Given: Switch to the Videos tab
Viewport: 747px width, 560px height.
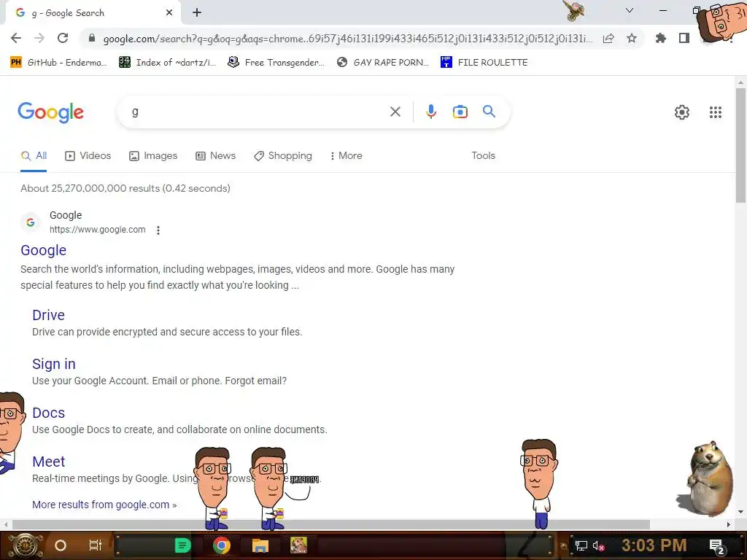Looking at the screenshot, I should click(x=88, y=156).
